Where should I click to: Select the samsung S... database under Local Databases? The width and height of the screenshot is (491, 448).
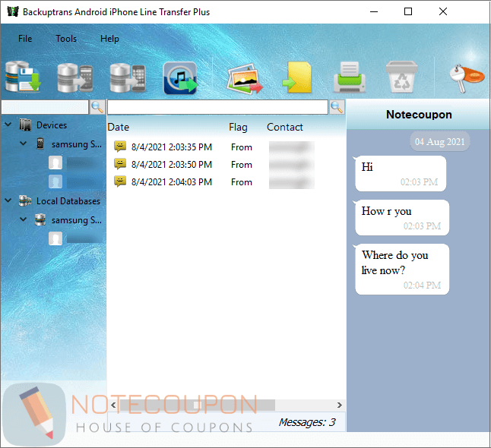click(x=77, y=220)
